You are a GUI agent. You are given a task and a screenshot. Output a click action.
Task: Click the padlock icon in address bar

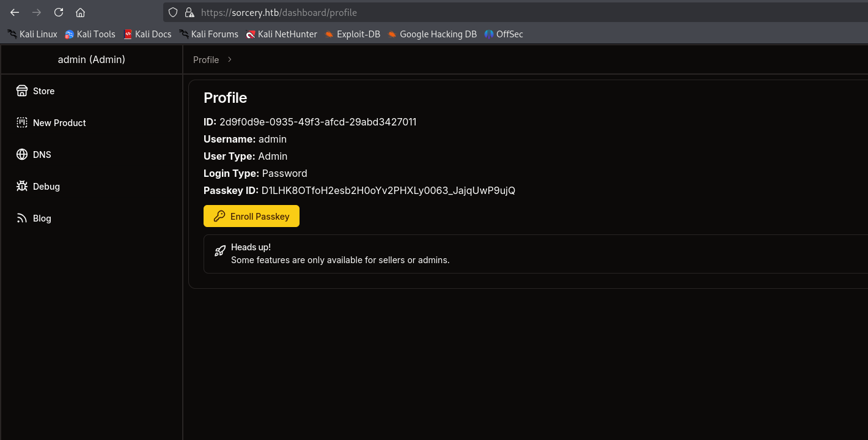[190, 12]
